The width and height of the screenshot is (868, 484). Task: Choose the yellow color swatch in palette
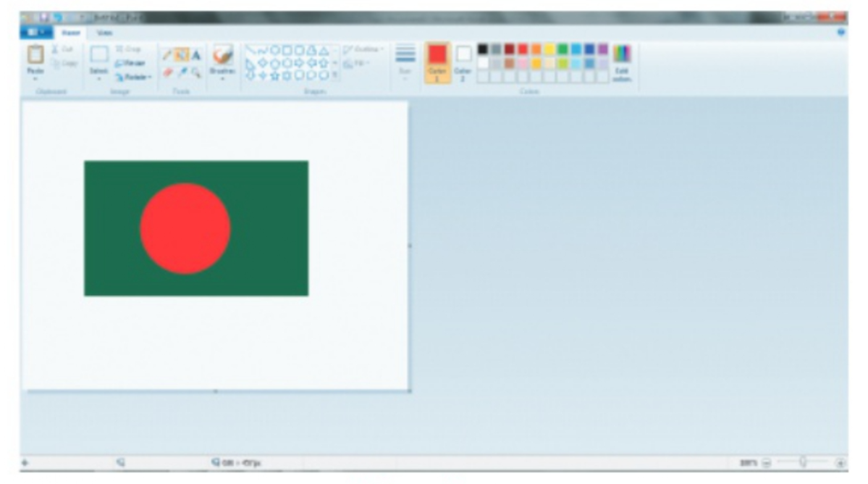click(549, 49)
